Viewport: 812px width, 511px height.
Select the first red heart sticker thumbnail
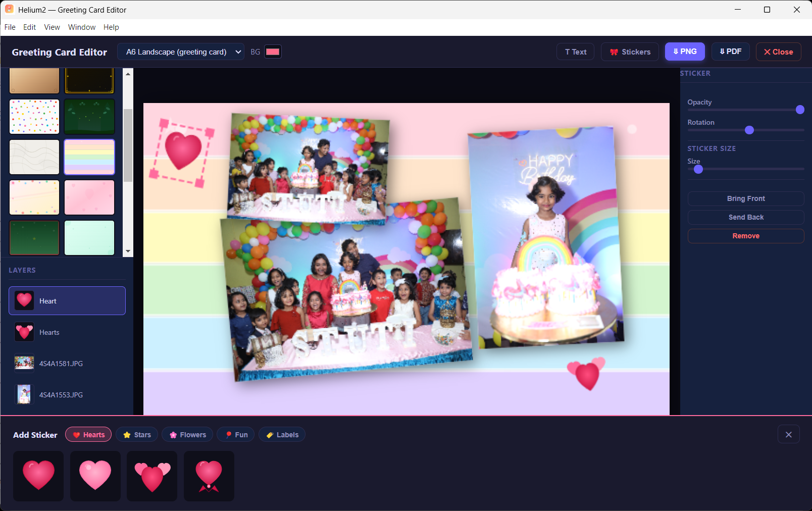pyautogui.click(x=38, y=475)
